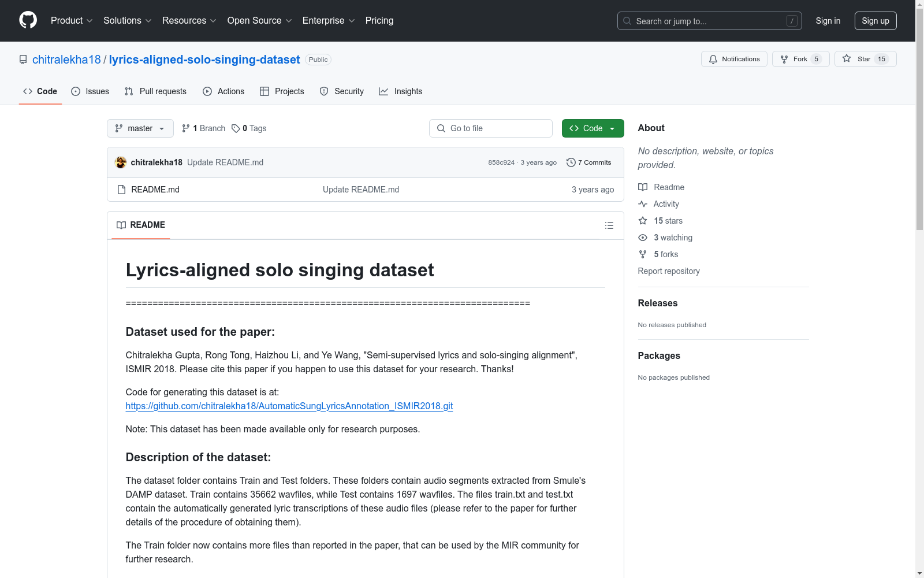Open the Releases section heading
924x578 pixels.
click(658, 303)
